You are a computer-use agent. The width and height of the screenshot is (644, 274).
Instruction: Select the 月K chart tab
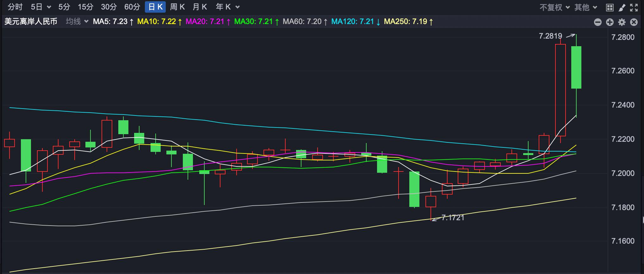(x=200, y=7)
